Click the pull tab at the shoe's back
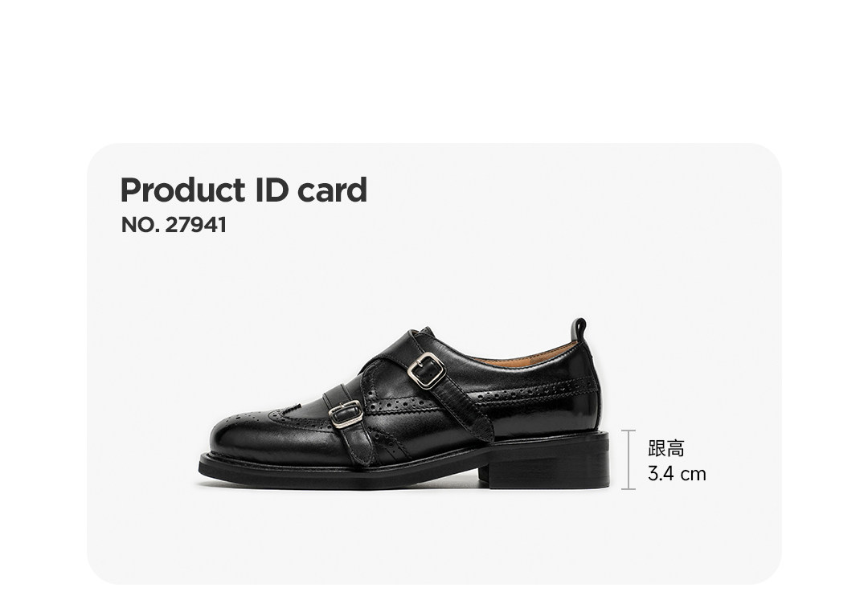The height and width of the screenshot is (600, 868). (579, 329)
